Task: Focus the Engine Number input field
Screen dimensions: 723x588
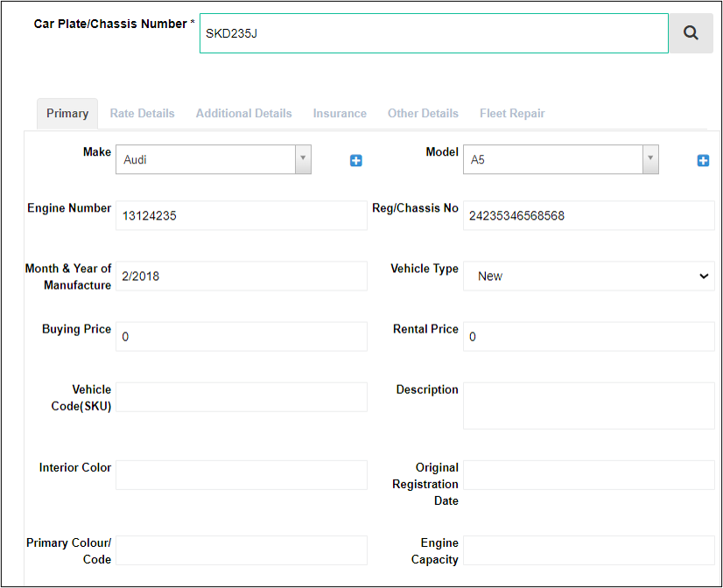Action: coord(242,215)
